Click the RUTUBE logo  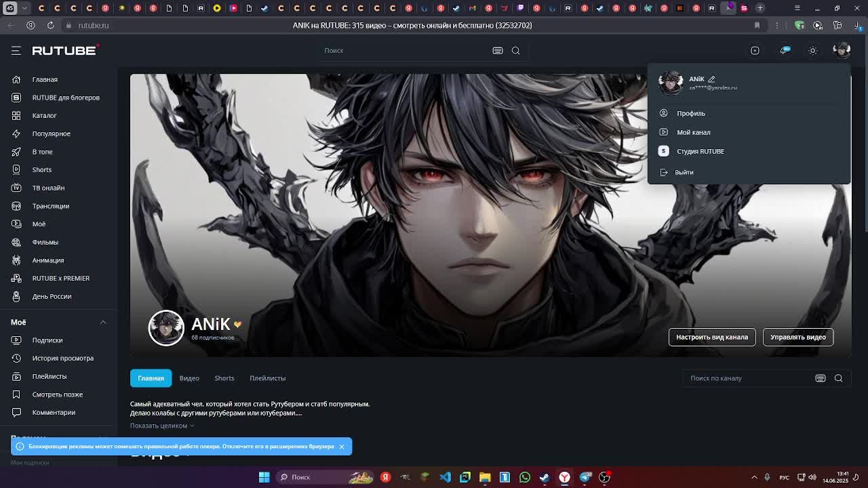pyautogui.click(x=65, y=50)
